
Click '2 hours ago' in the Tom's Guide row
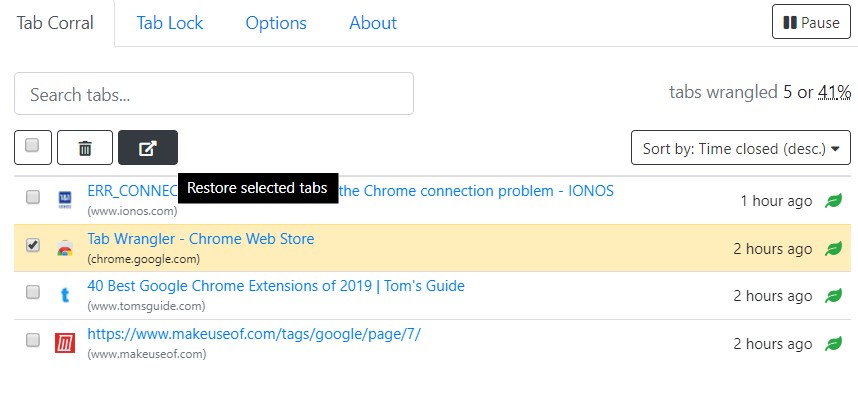tap(773, 296)
